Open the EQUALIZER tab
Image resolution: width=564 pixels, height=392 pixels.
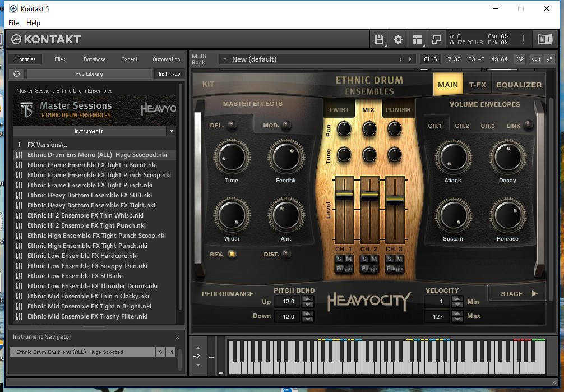point(519,85)
